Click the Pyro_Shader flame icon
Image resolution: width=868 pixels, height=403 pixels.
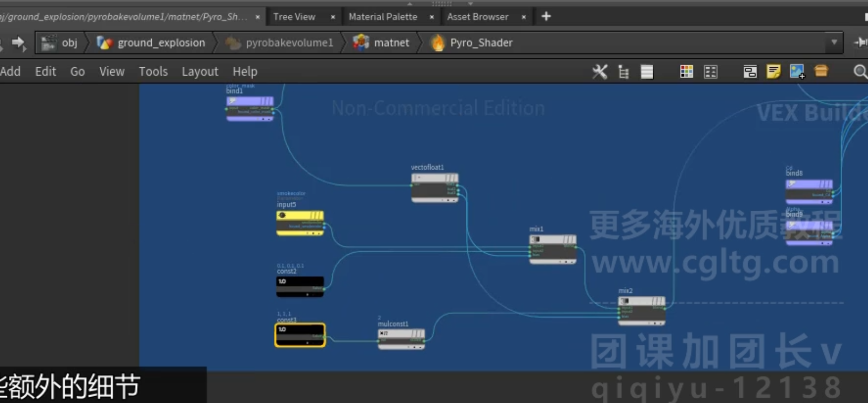pyautogui.click(x=437, y=43)
